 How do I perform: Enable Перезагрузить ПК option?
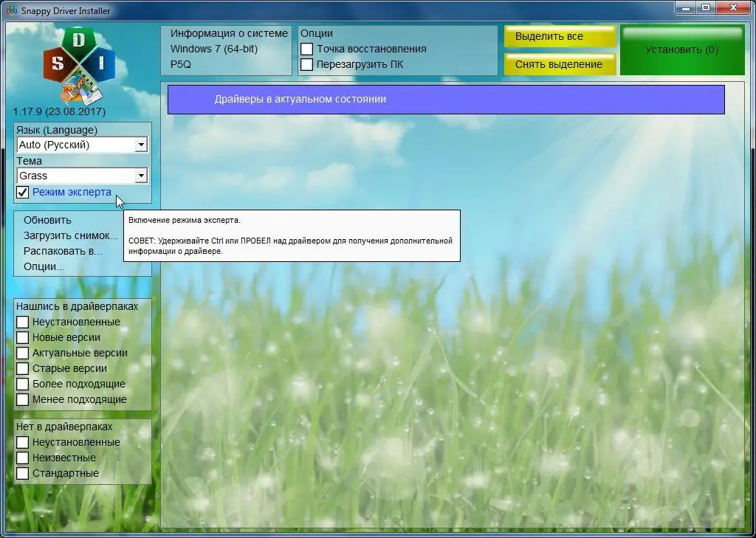pos(307,64)
